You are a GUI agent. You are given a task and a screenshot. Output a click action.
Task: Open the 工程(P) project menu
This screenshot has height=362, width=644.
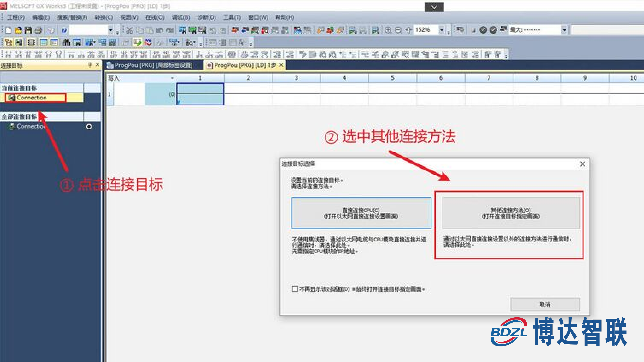pos(16,17)
